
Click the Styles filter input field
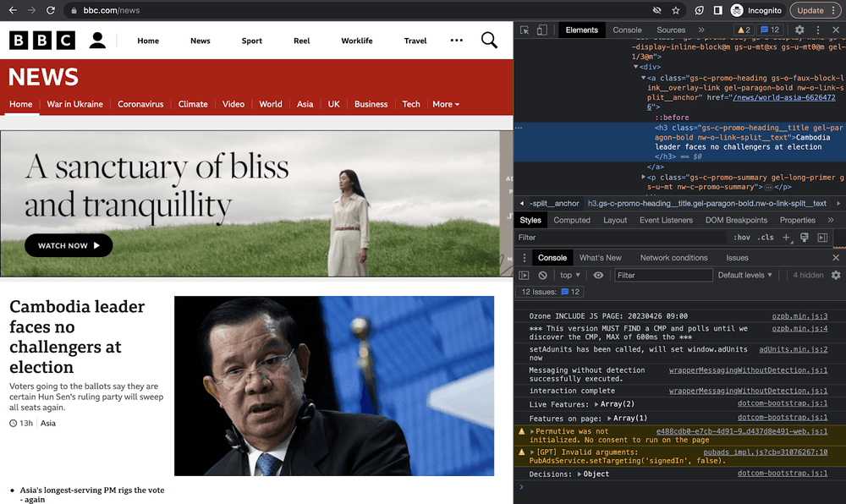[x=620, y=237]
